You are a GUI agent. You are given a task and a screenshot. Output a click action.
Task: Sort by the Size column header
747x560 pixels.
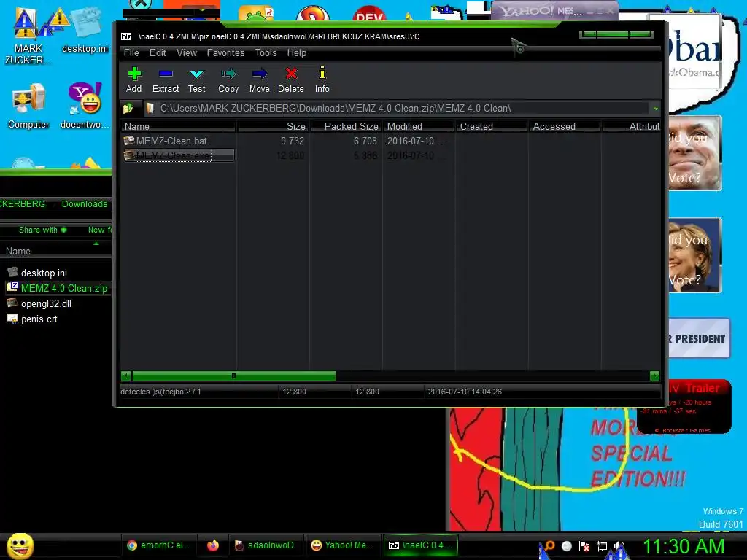point(274,126)
